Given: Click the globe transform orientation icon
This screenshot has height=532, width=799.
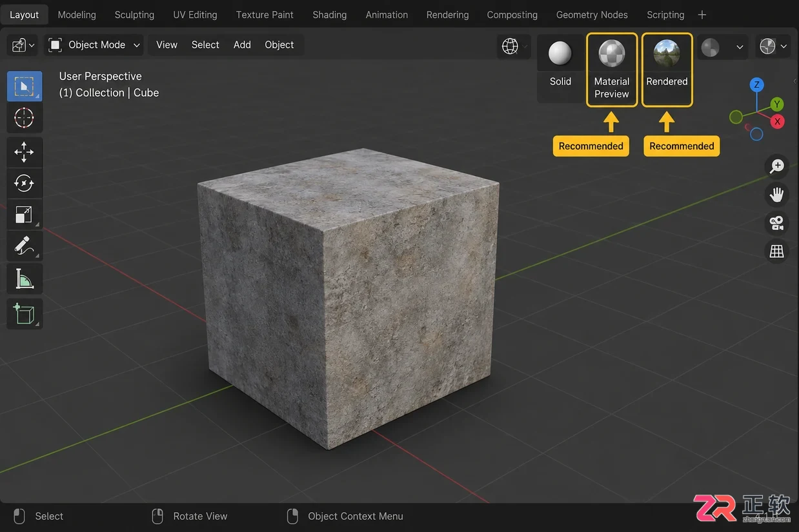Looking at the screenshot, I should point(510,46).
